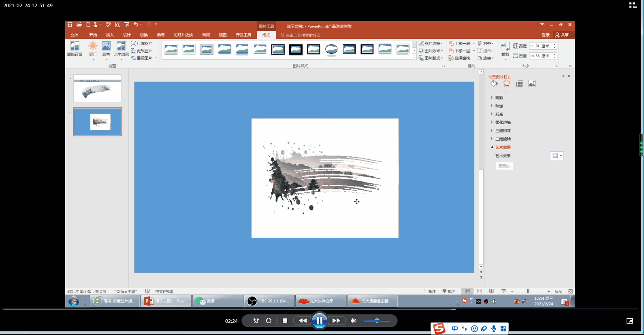Open the artistic effects preset dropdown in pane
Viewport: 644px width, 335px height.
[x=557, y=156]
